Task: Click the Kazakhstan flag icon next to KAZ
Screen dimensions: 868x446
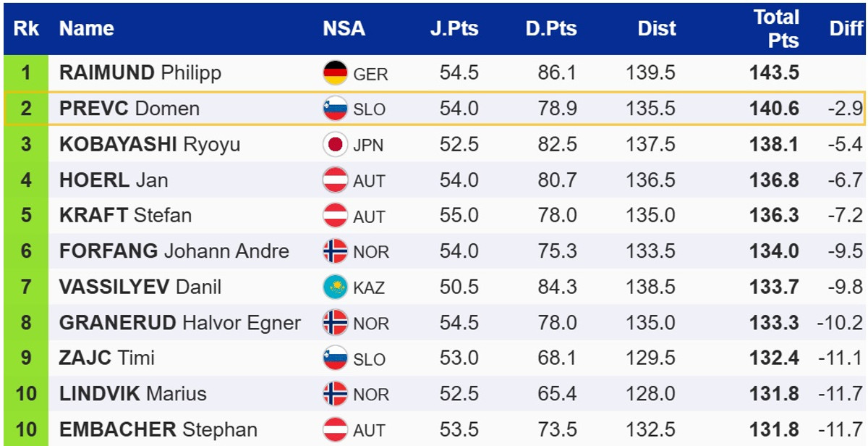Action: click(x=336, y=287)
